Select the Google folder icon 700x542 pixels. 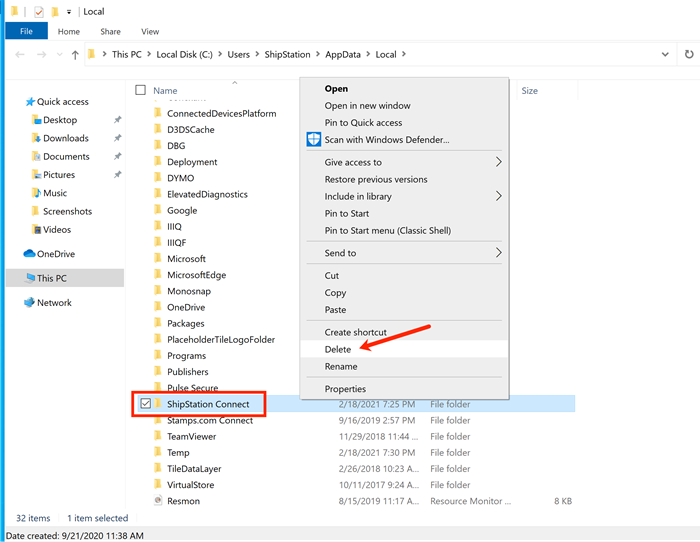click(x=158, y=210)
